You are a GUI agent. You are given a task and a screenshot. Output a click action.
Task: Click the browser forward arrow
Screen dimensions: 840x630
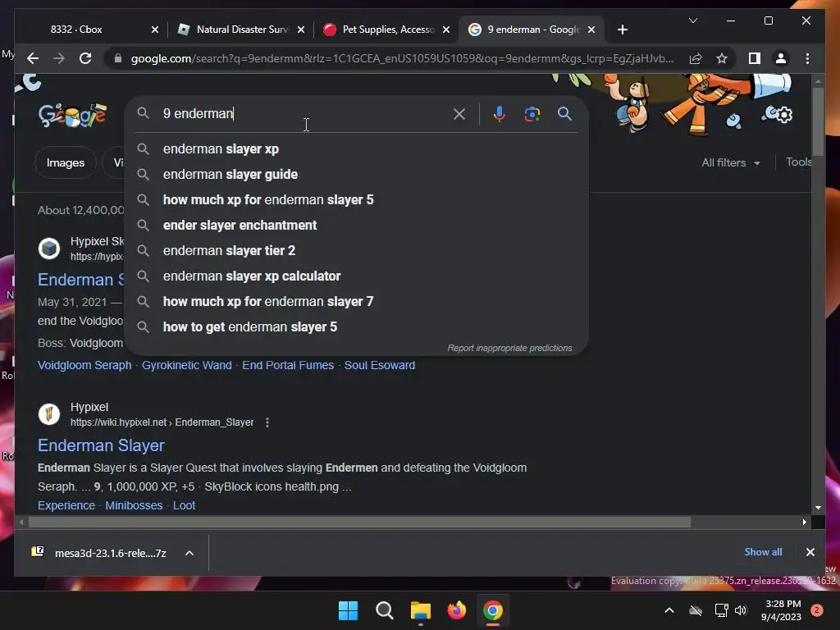pyautogui.click(x=59, y=58)
